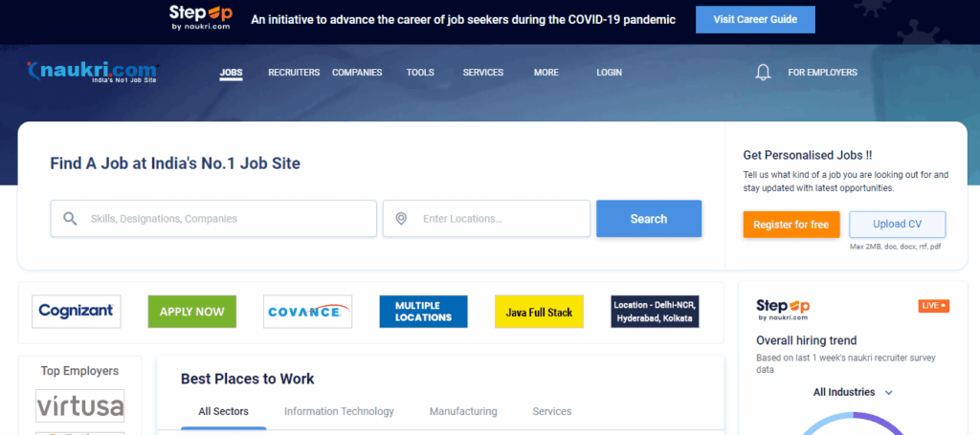The height and width of the screenshot is (435, 980).
Task: Click the location pin icon
Action: (x=401, y=219)
